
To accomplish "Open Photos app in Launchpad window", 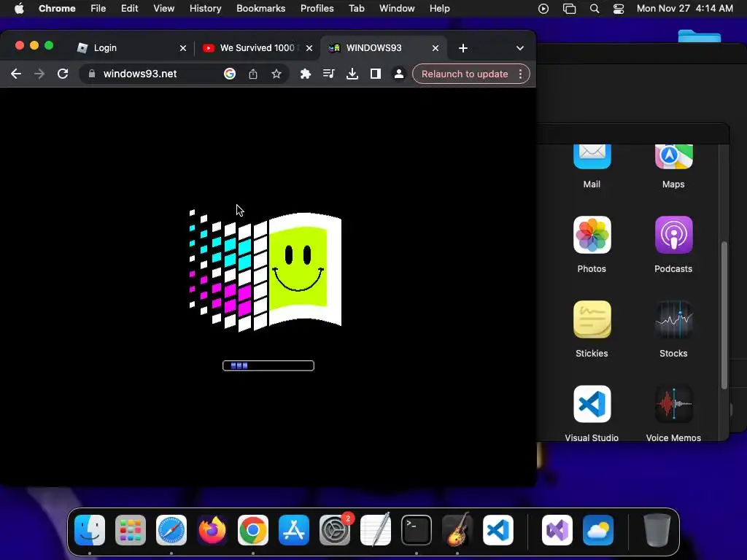I will 592,235.
